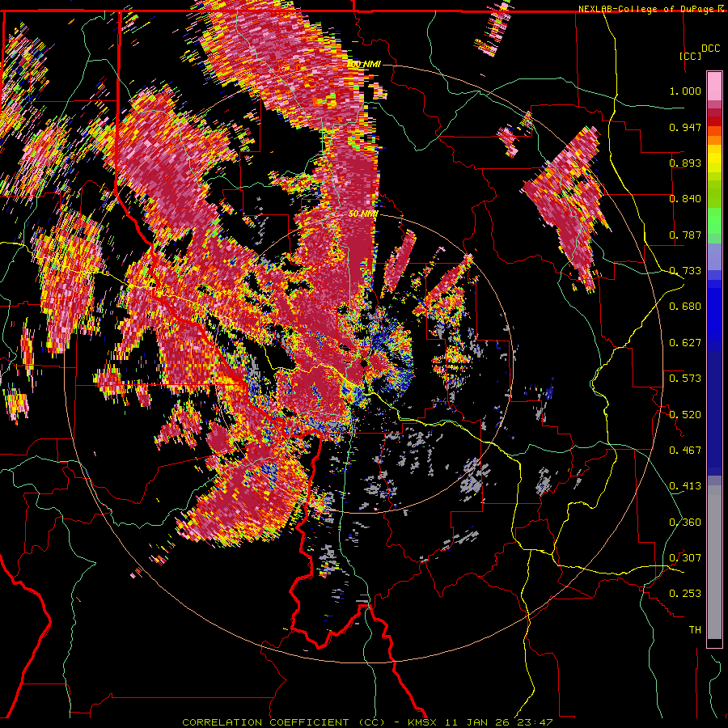Click the 100 NMI range ring label
The height and width of the screenshot is (728, 728).
(364, 64)
